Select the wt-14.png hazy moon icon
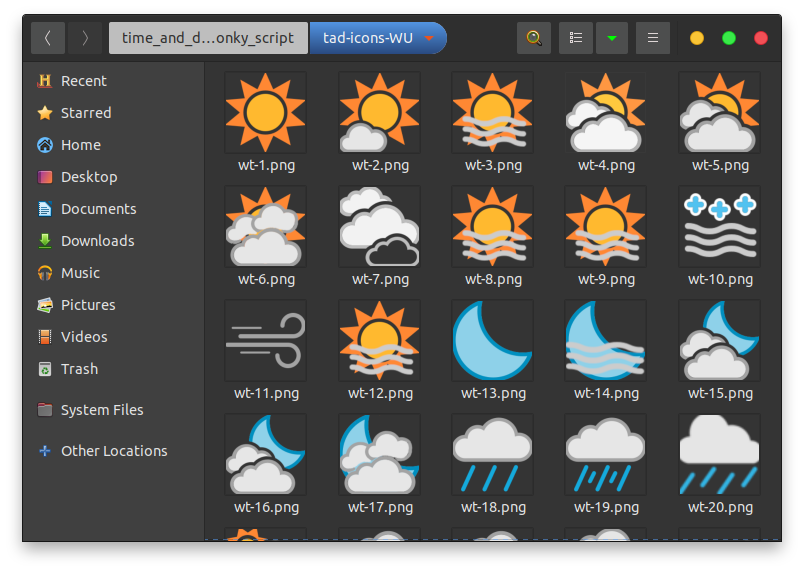Screen dimensions: 804x572 point(606,341)
